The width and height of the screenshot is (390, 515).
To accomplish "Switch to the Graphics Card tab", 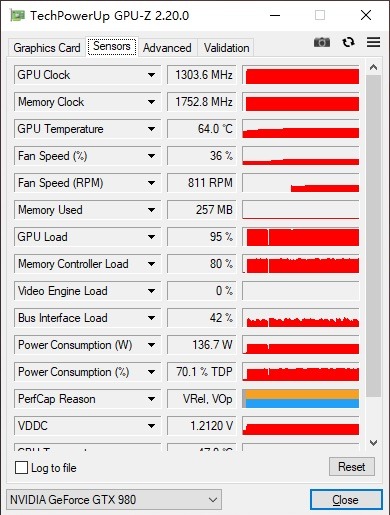I will 47,48.
